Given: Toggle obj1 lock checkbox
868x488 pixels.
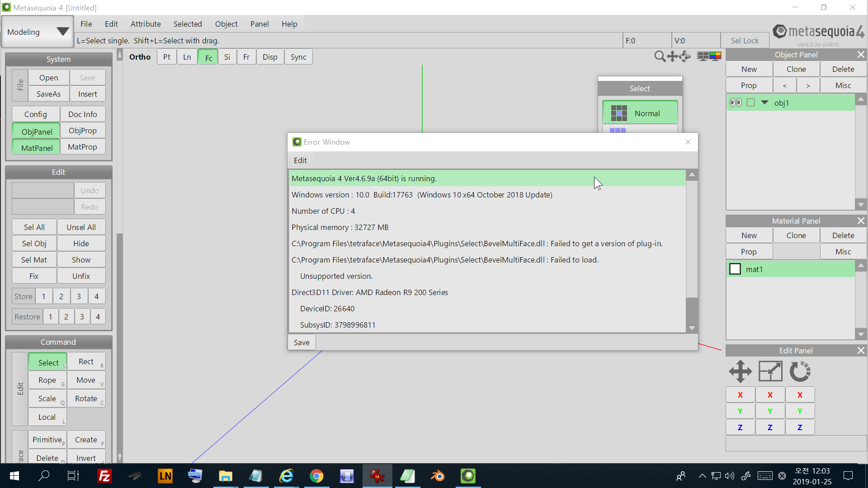Looking at the screenshot, I should pyautogui.click(x=751, y=103).
